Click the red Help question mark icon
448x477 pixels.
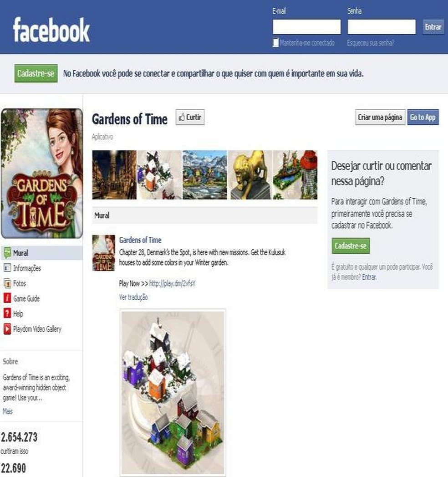point(7,313)
